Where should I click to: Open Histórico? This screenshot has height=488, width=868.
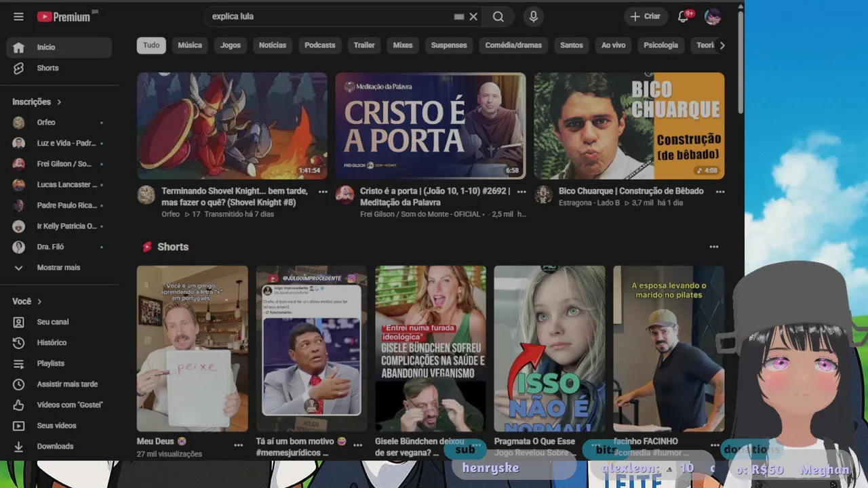(x=59, y=342)
